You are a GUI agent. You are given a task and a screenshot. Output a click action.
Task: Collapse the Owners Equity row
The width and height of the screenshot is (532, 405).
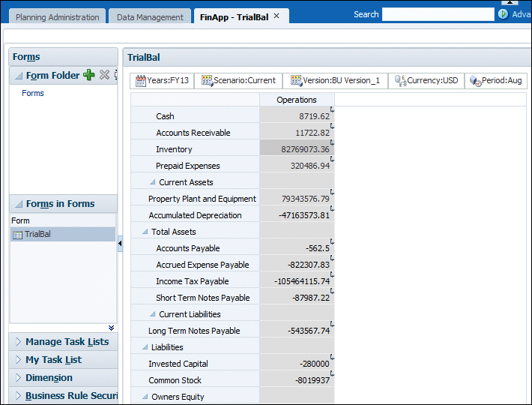145,397
